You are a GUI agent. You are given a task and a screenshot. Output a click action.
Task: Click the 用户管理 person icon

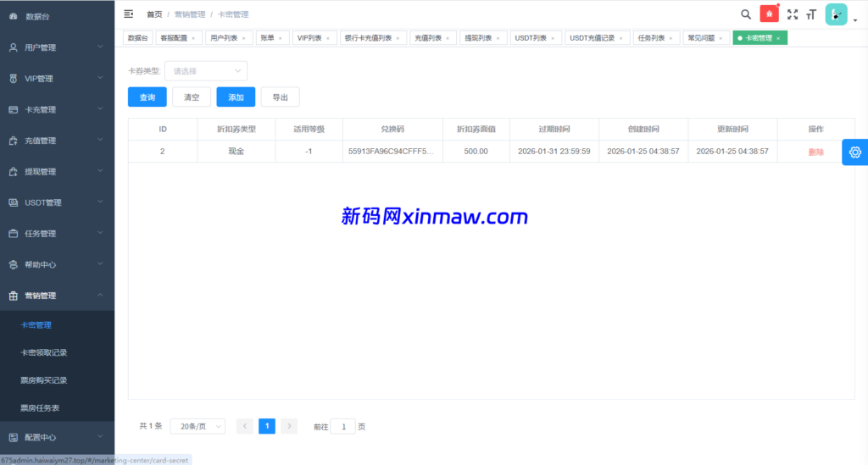(14, 47)
